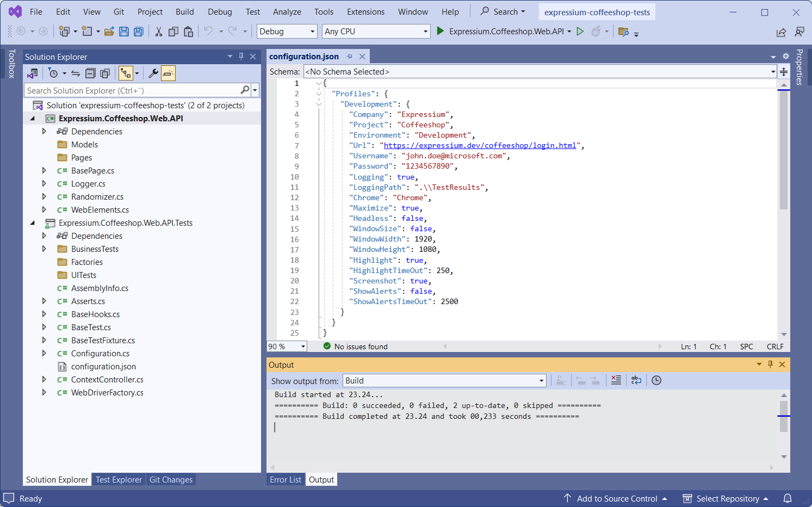Open the editor Settings gear icon
The height and width of the screenshot is (507, 812).
pos(786,56)
